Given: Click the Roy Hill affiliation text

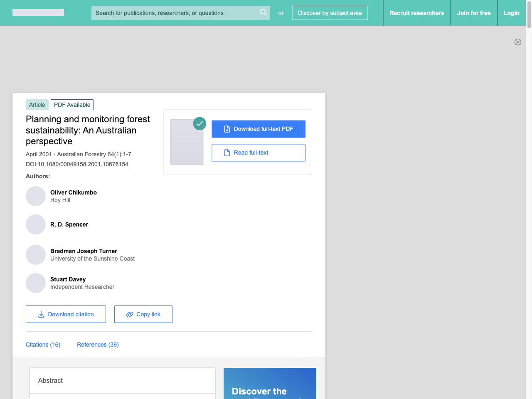Looking at the screenshot, I should (x=60, y=200).
